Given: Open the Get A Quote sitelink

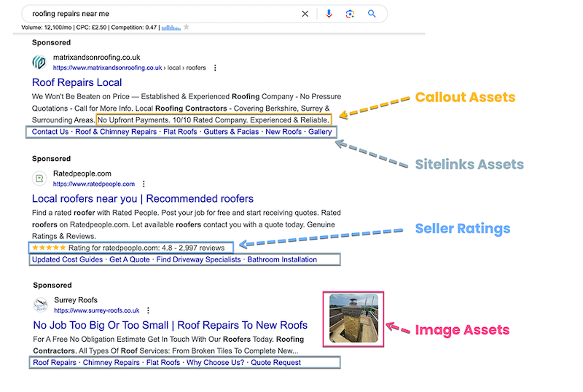Looking at the screenshot, I should [x=130, y=259].
